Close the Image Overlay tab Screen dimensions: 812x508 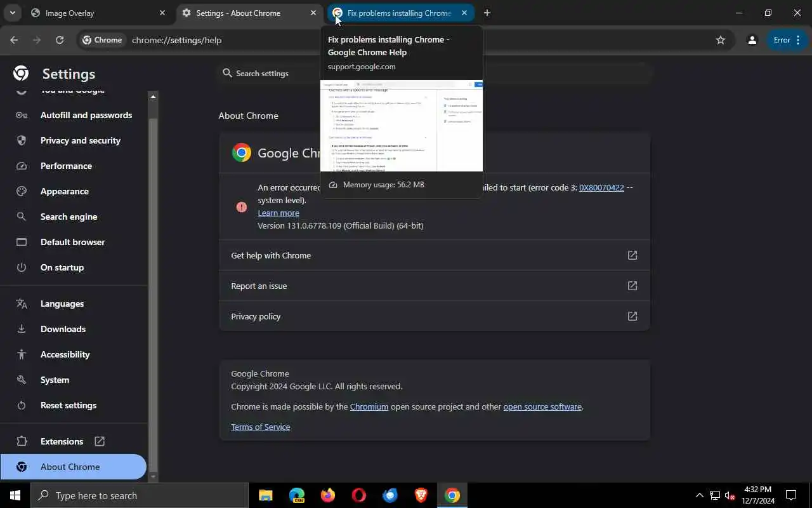(162, 13)
